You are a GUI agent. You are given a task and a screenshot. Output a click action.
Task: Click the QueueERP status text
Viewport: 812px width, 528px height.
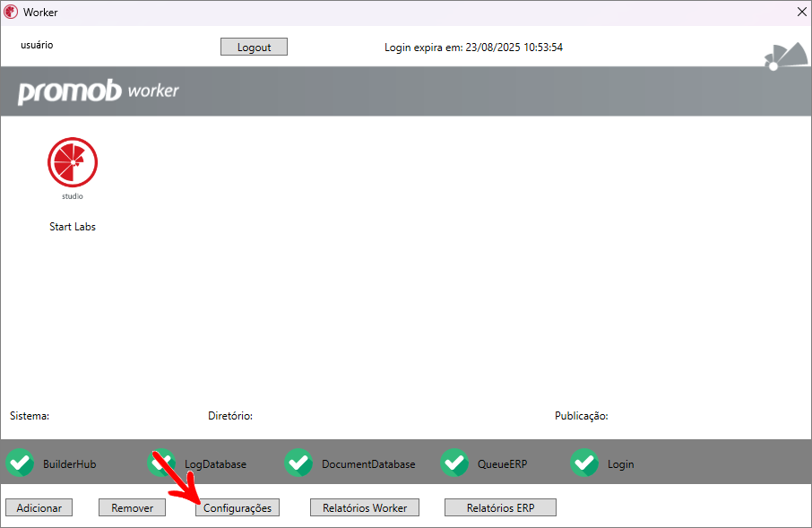point(502,464)
